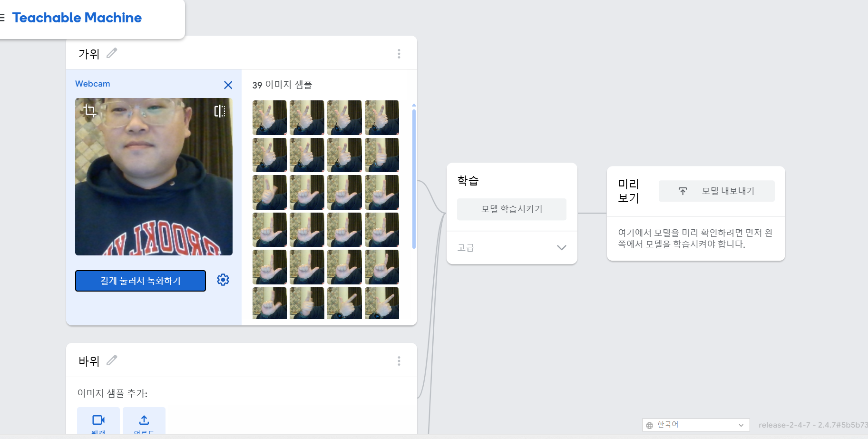Open the 한국어 language dropdown

[x=696, y=425]
